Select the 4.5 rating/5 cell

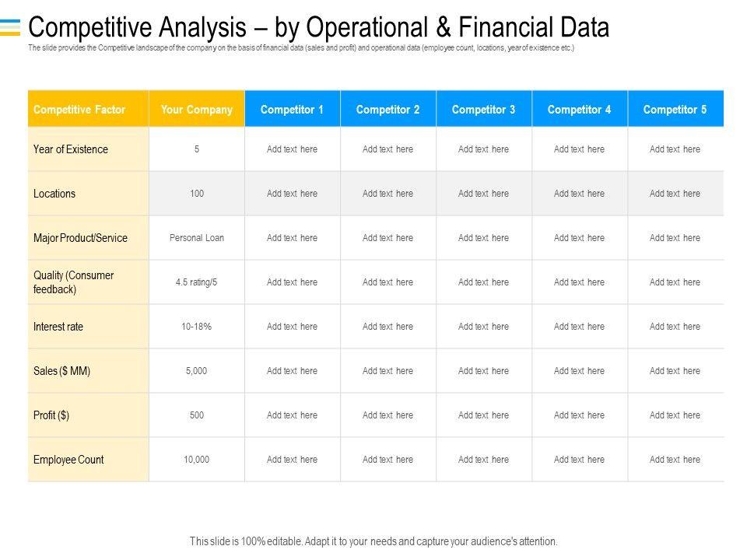click(197, 282)
